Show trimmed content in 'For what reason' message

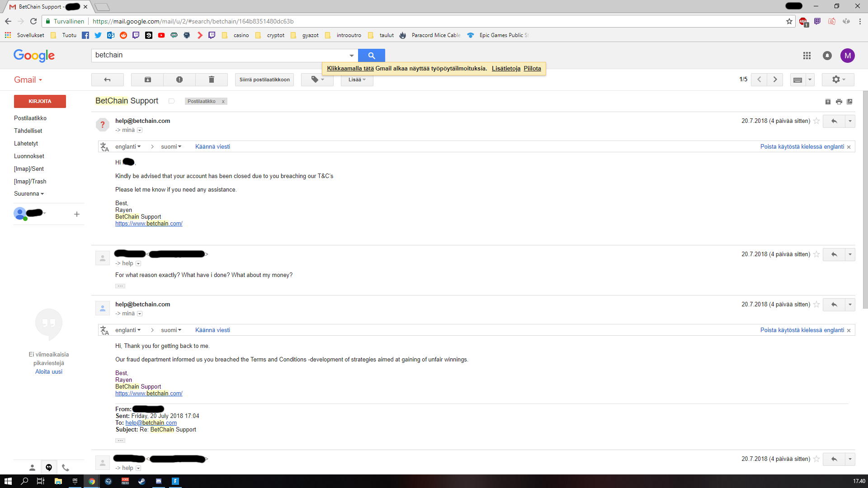(120, 286)
